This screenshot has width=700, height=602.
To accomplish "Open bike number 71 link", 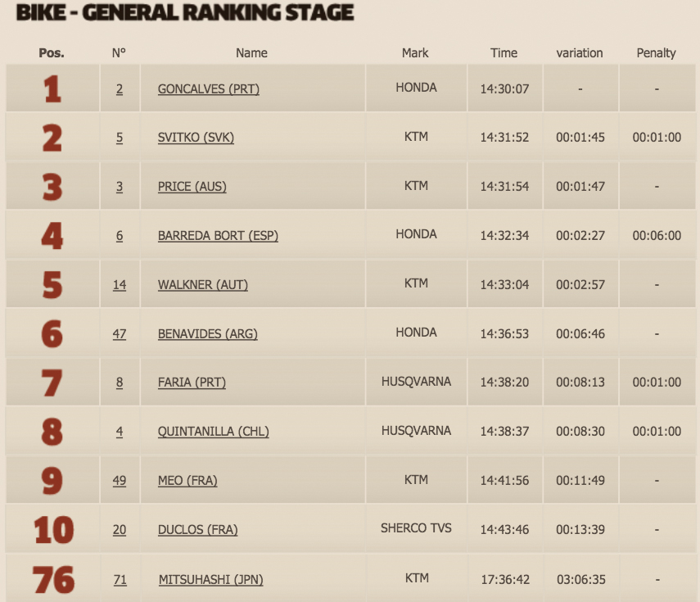I will (x=120, y=580).
